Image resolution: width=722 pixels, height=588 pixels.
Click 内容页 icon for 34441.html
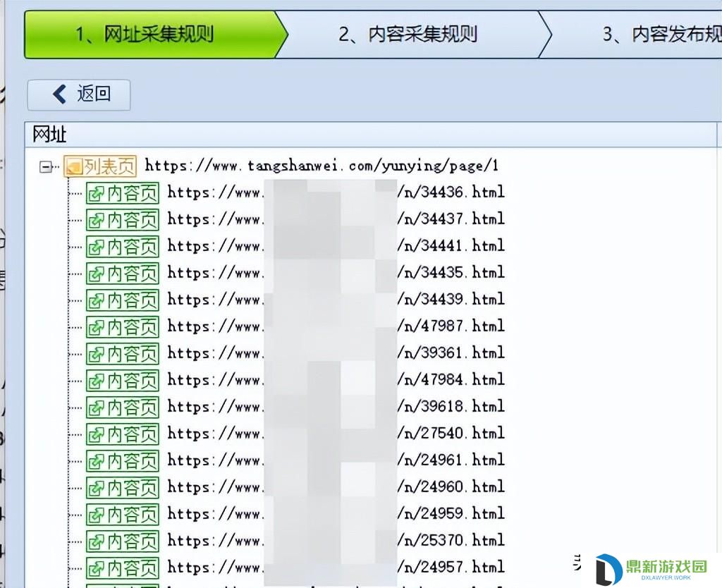[x=123, y=246]
